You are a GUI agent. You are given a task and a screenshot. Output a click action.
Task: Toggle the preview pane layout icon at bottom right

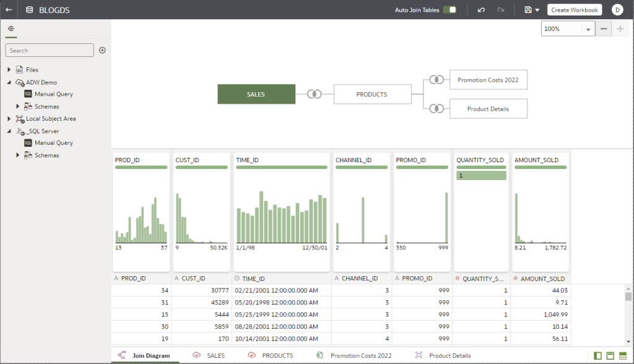pos(610,355)
